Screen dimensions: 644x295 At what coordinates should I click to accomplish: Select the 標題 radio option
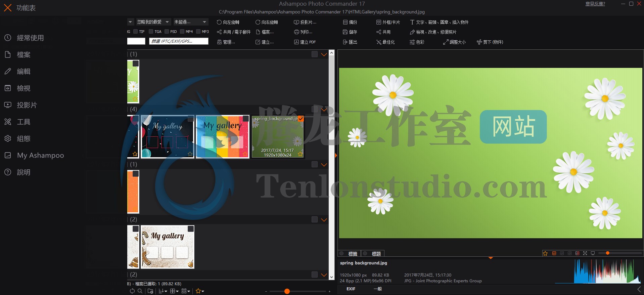click(x=365, y=254)
